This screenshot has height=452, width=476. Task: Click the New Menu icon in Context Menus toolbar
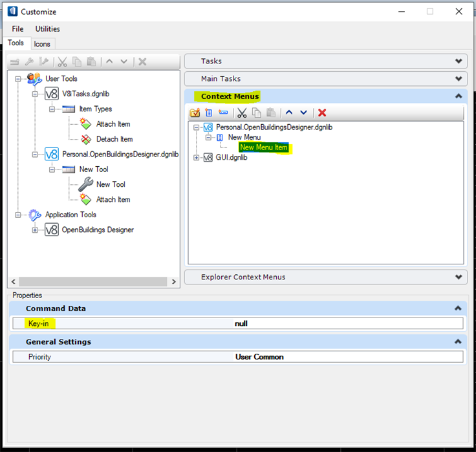[209, 113]
